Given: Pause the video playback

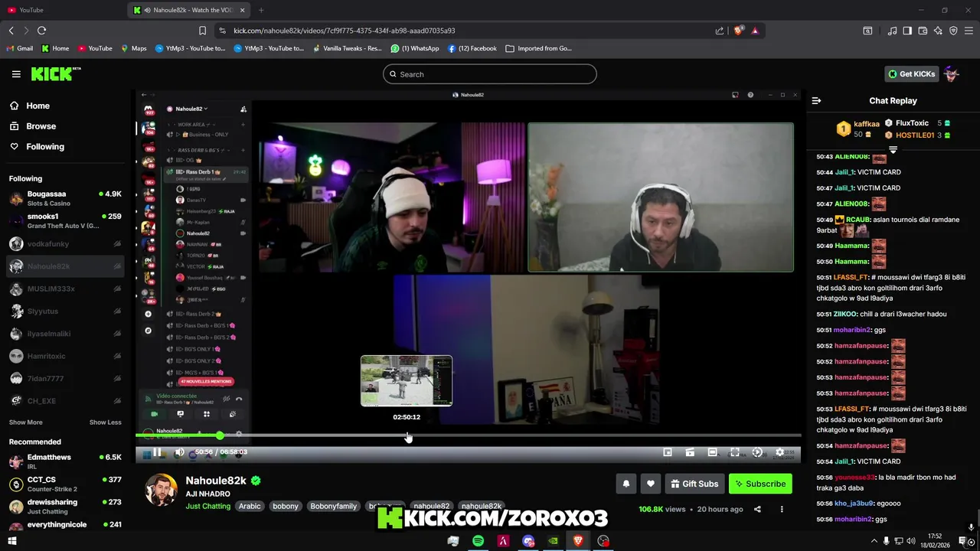Looking at the screenshot, I should coord(157,452).
